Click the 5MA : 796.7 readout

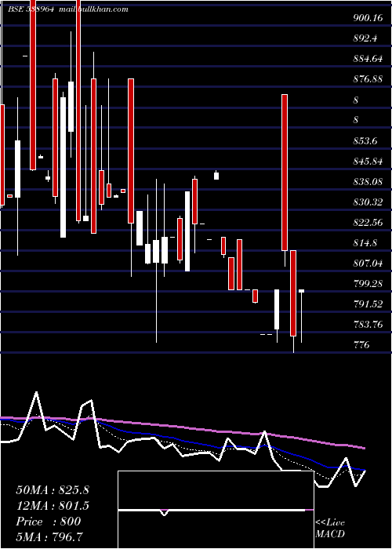point(49,536)
